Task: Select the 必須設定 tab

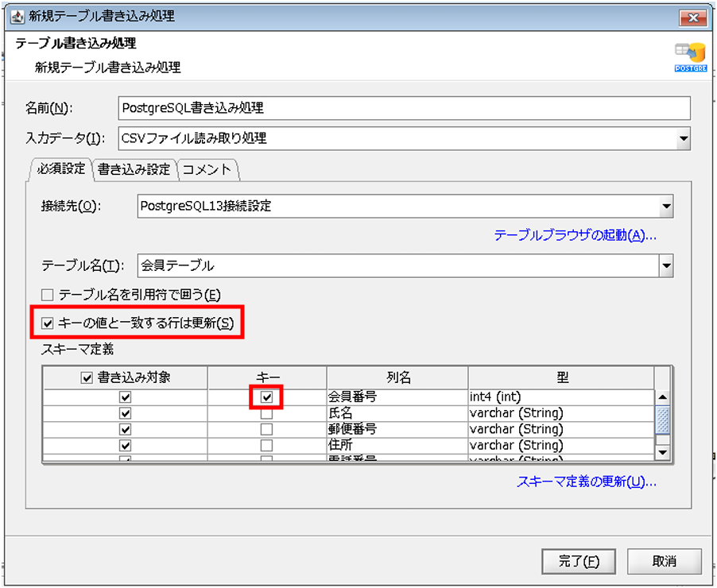Action: coord(60,169)
